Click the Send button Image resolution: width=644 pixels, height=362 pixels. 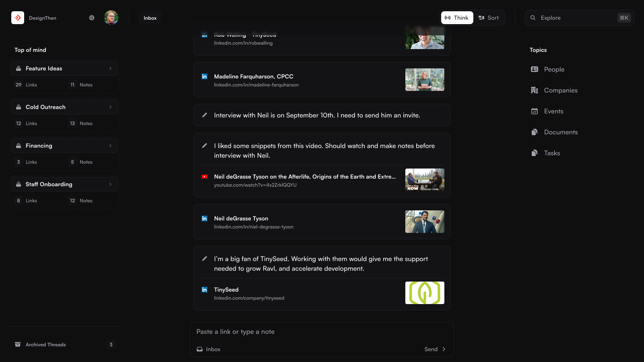click(435, 349)
